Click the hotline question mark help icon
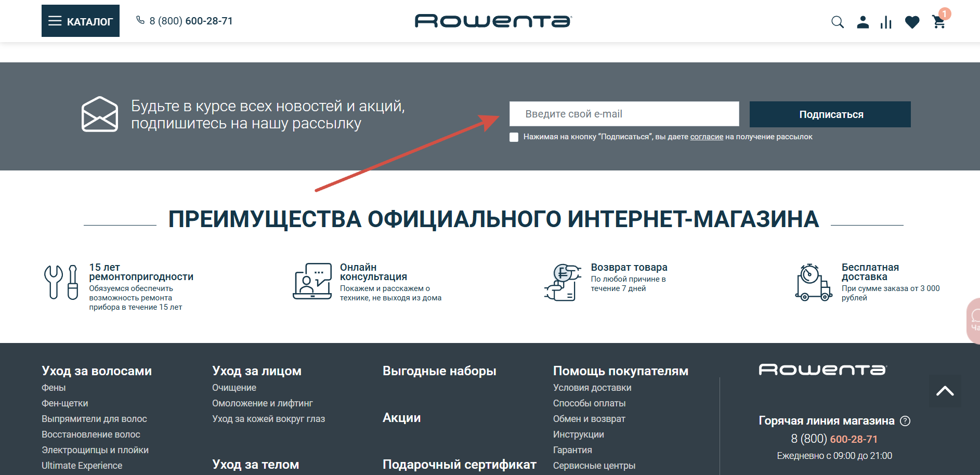This screenshot has height=475, width=980. [x=905, y=421]
